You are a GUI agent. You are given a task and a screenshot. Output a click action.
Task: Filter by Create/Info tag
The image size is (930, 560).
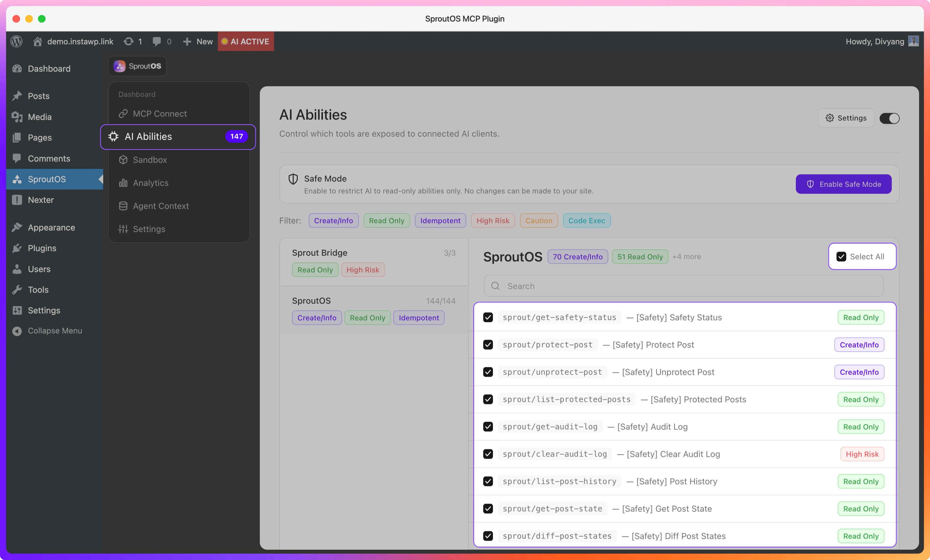[334, 221]
